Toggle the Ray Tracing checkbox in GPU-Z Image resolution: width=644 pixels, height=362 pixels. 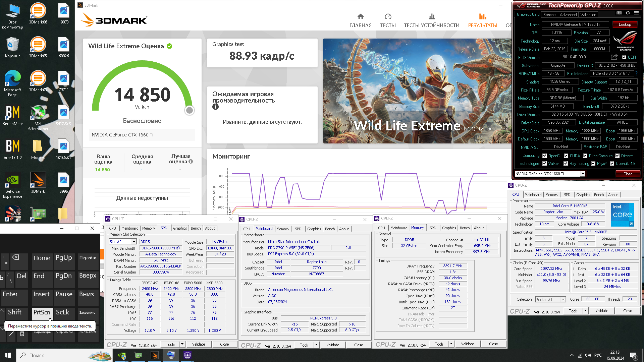(x=566, y=164)
